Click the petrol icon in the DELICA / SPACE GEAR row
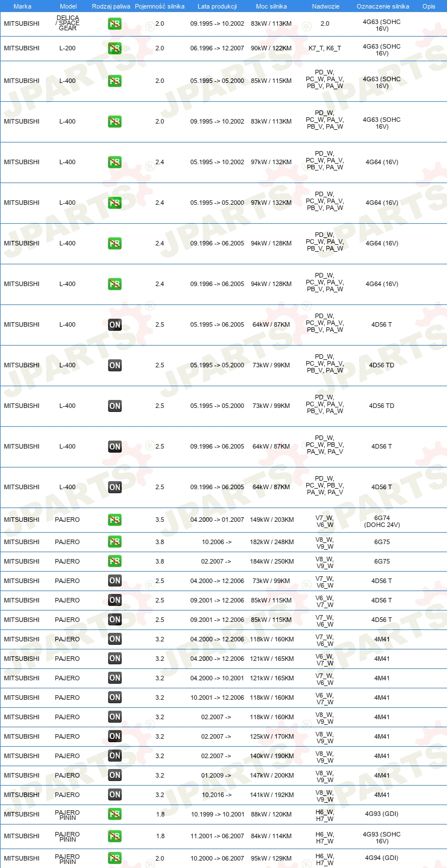Screen dimensions: 447x868 click(114, 24)
